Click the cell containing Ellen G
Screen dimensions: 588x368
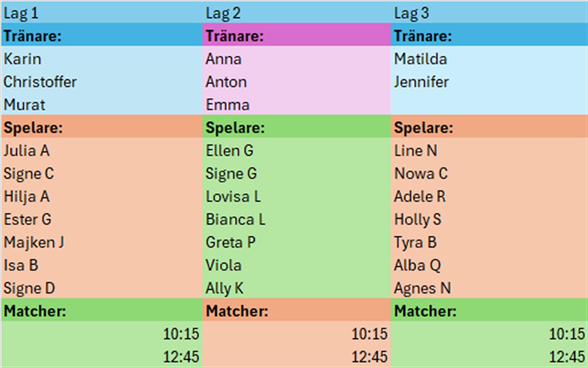pyautogui.click(x=296, y=150)
